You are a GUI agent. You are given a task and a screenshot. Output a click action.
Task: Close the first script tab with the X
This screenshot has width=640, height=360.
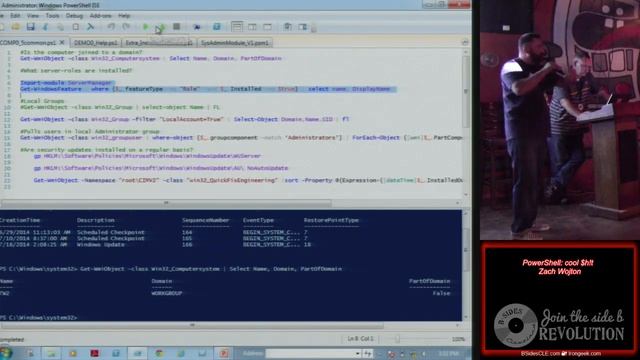pyautogui.click(x=62, y=42)
